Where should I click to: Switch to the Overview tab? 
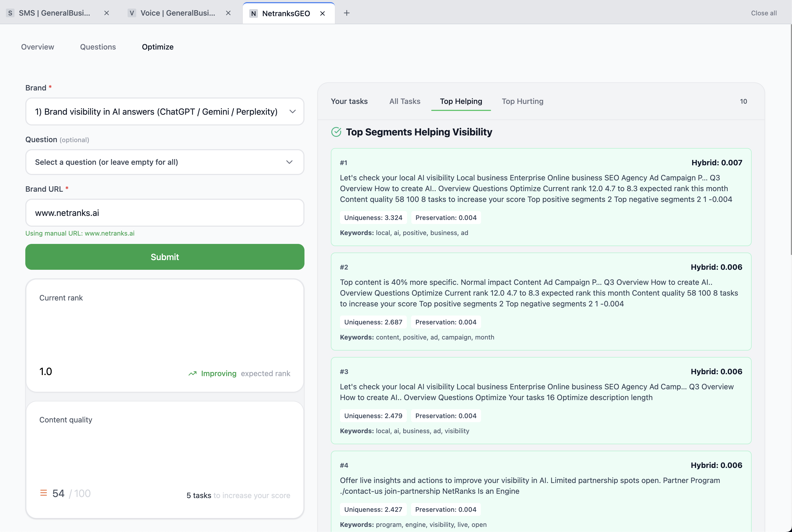point(37,47)
